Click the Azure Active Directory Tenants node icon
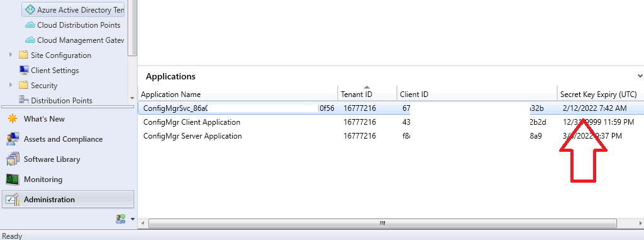This screenshot has height=240, width=644. pyautogui.click(x=30, y=9)
